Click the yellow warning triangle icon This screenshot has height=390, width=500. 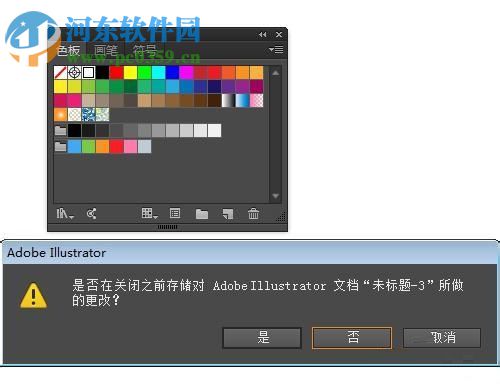pos(33,296)
